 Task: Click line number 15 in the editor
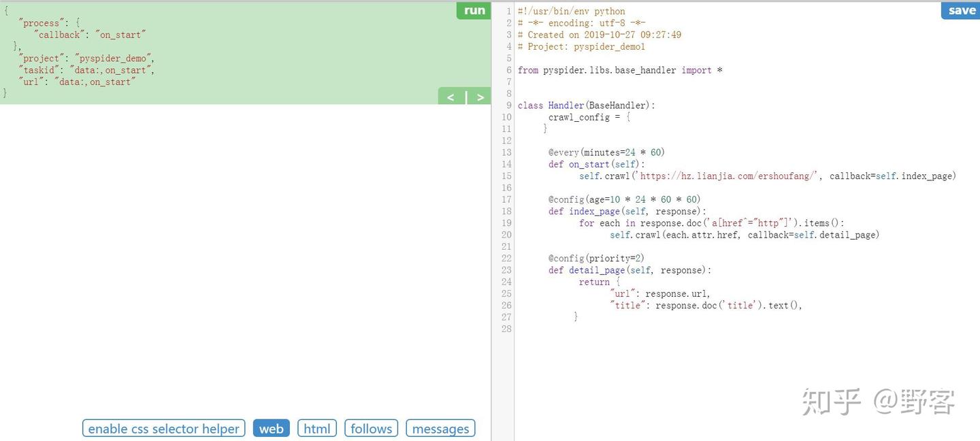[x=506, y=176]
